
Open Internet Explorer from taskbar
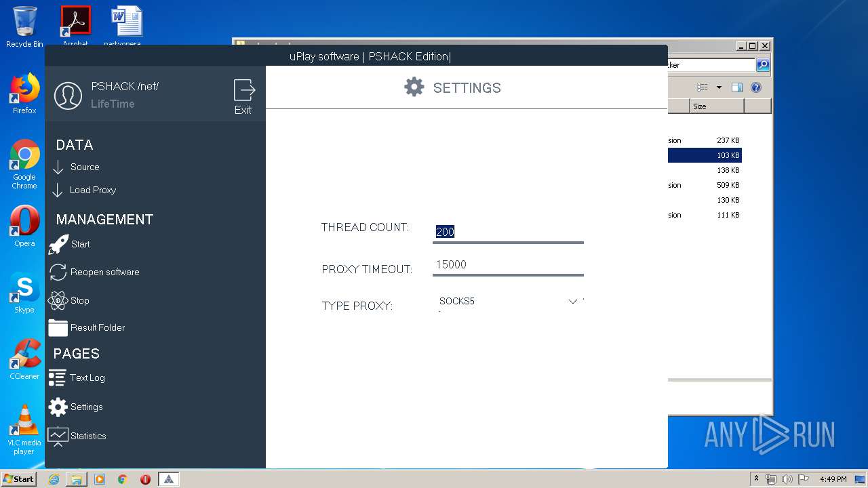point(54,479)
